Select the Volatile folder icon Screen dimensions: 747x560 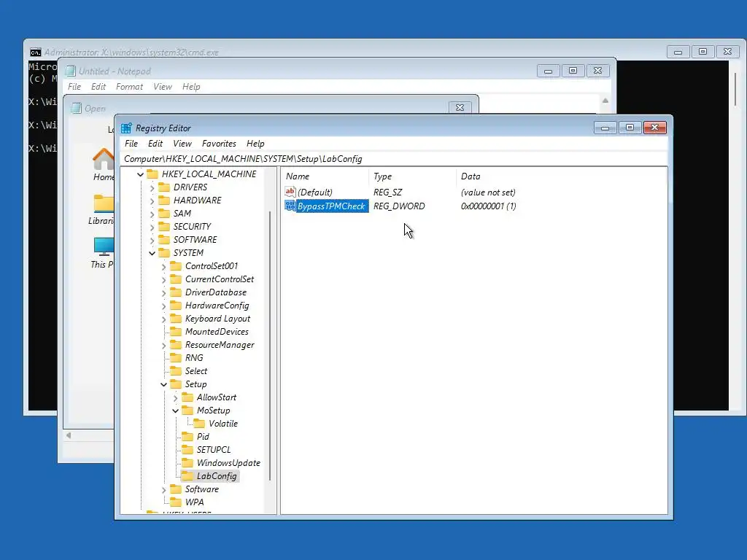199,424
